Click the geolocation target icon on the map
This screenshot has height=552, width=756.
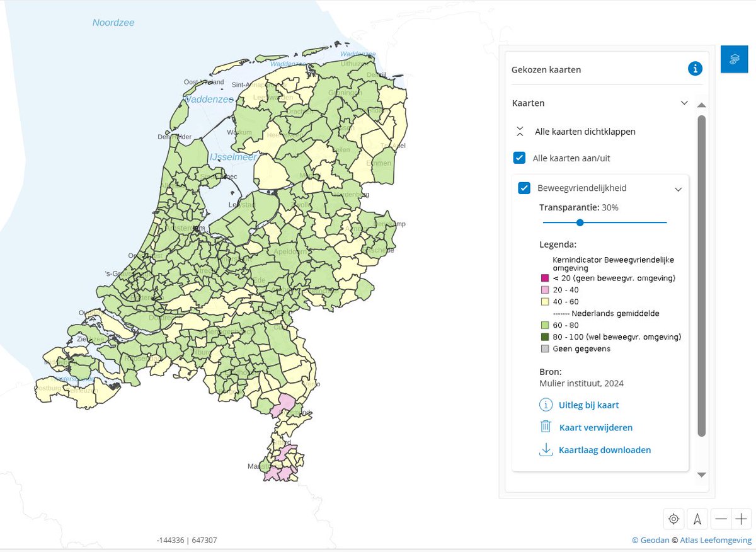coord(673,519)
